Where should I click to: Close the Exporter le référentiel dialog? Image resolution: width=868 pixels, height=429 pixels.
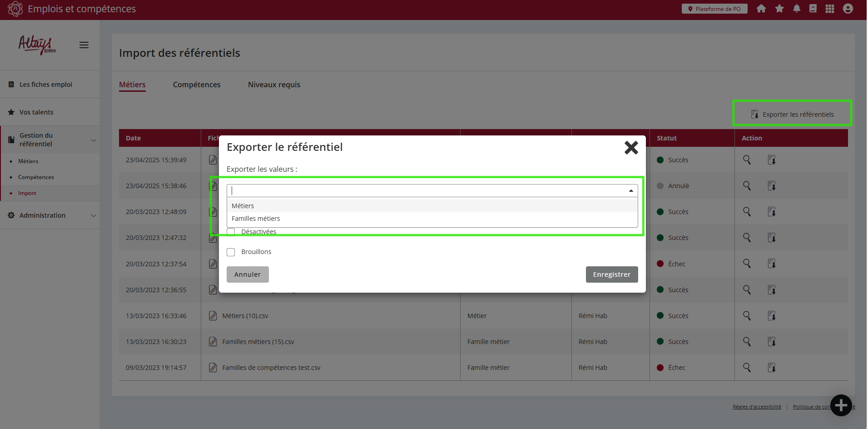coord(631,148)
